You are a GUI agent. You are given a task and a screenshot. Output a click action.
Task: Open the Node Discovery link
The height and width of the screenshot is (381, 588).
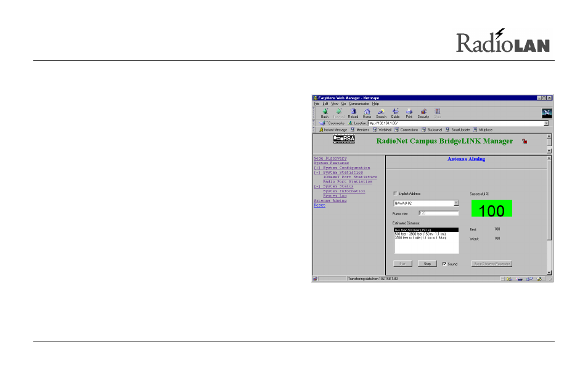(330, 158)
